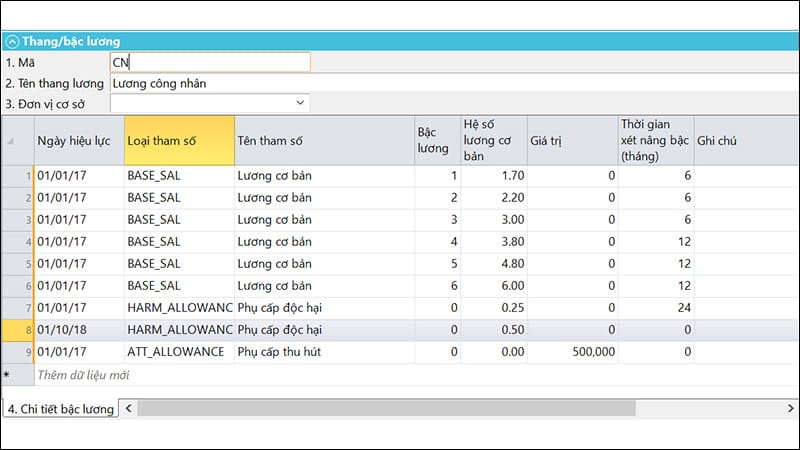Click Phụ cấp độc hại in row 8

coord(324,330)
